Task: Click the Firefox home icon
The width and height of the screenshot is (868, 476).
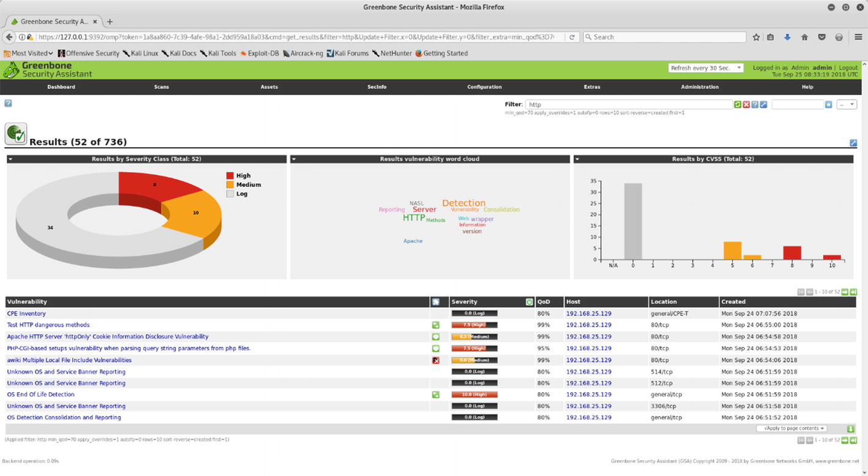Action: coord(804,37)
